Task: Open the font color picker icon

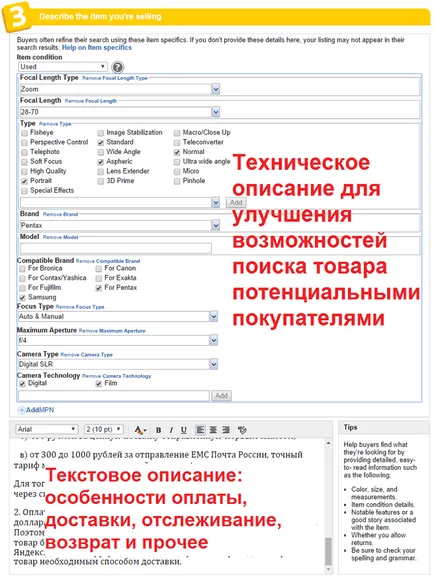Action: 140,430
